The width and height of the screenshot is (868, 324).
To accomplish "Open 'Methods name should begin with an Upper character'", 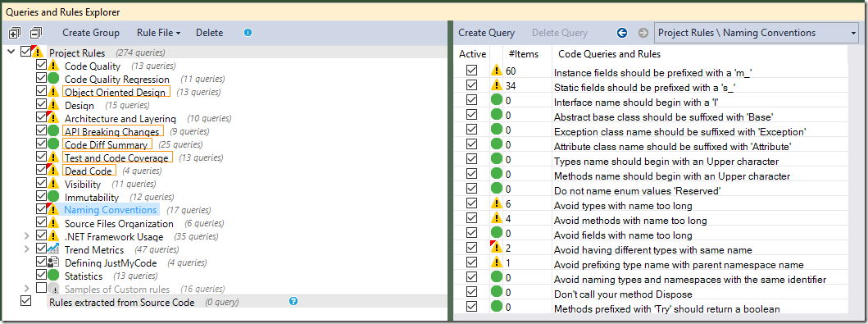I will point(672,176).
